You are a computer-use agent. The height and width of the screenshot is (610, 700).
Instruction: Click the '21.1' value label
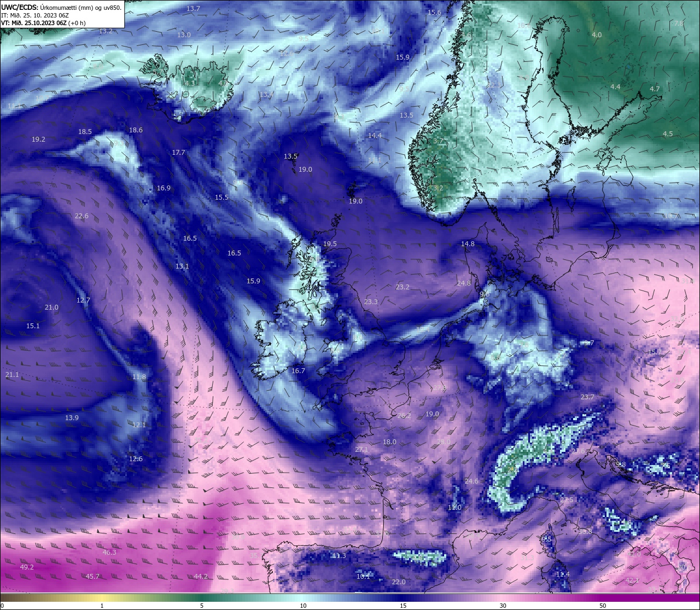click(x=12, y=375)
